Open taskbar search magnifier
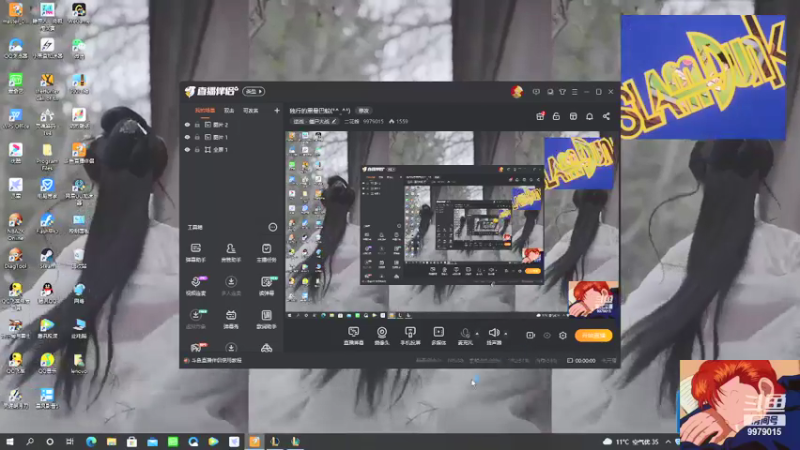The width and height of the screenshot is (800, 450). point(30,442)
